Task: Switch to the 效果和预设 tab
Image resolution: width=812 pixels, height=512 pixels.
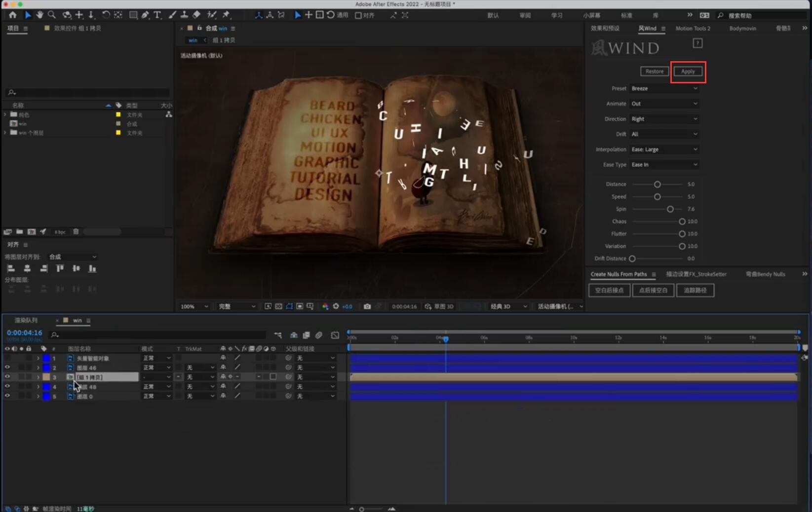Action: tap(605, 29)
